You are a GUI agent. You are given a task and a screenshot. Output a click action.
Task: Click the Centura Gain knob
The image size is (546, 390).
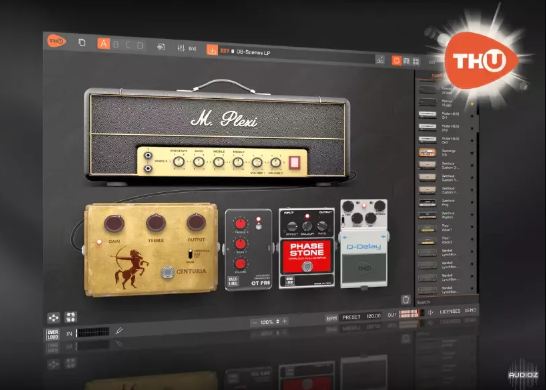(x=114, y=224)
